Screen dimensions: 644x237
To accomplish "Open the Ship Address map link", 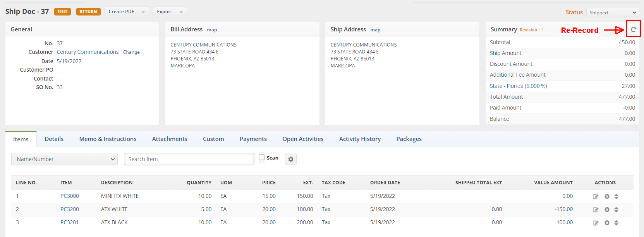I will point(375,30).
